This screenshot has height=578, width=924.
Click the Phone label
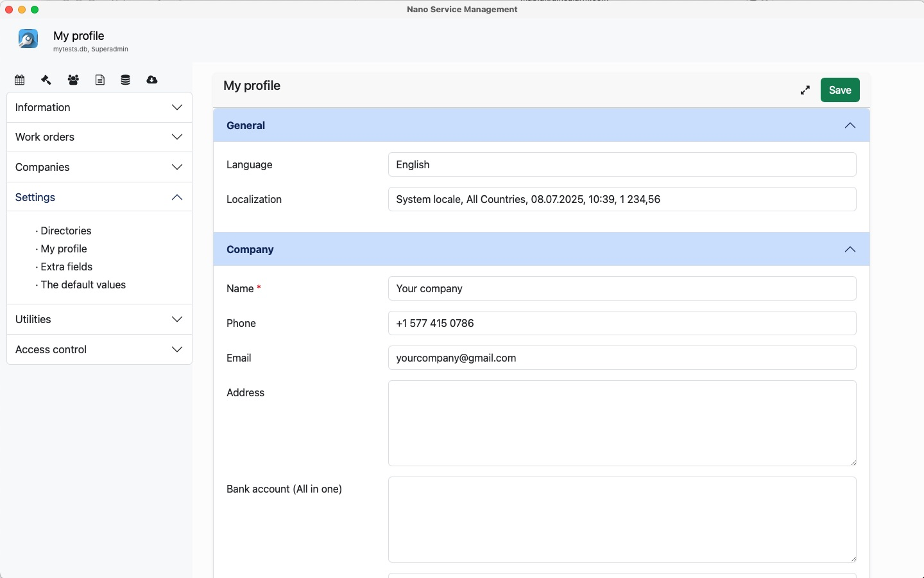click(241, 324)
